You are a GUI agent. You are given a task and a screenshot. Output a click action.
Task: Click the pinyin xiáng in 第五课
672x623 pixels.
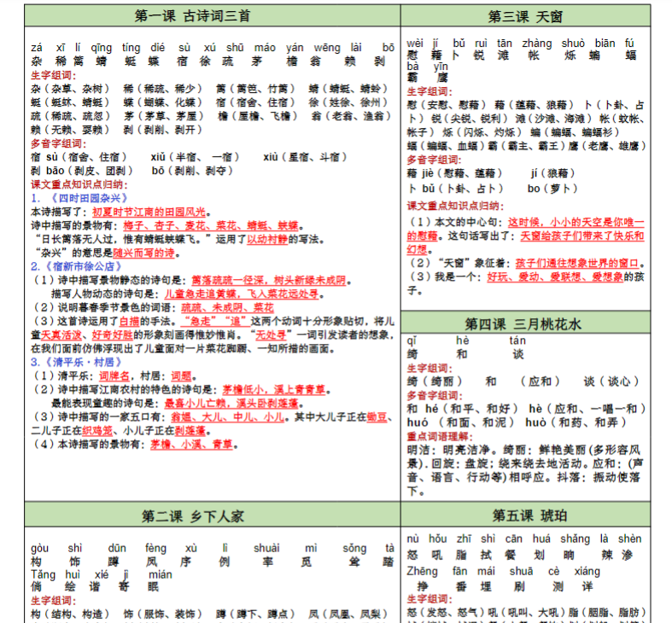(587, 571)
